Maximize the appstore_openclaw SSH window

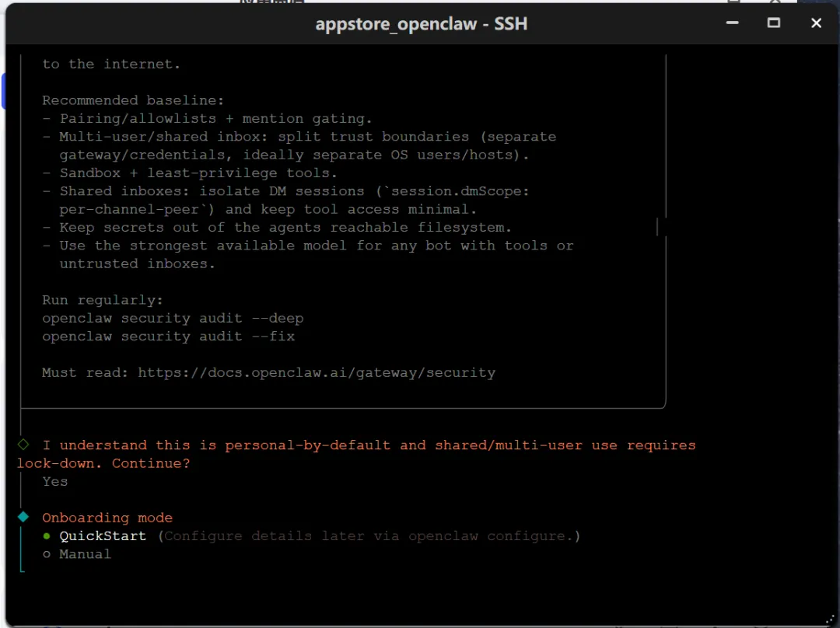tap(774, 23)
